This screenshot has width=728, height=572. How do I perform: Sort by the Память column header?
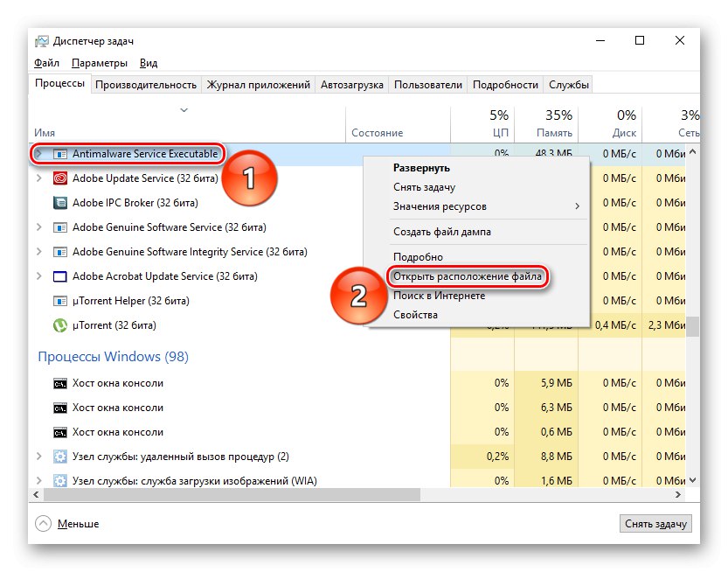(x=546, y=122)
